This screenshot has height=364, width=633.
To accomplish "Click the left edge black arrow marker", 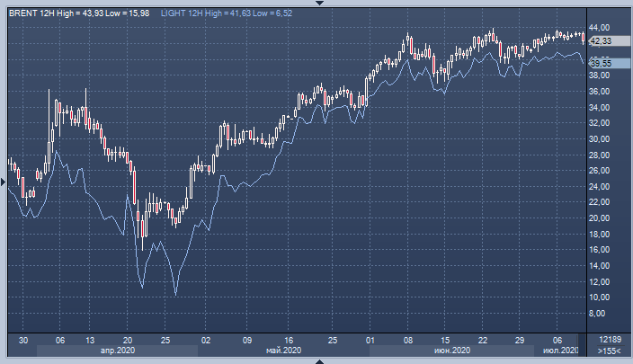I will tap(3, 182).
